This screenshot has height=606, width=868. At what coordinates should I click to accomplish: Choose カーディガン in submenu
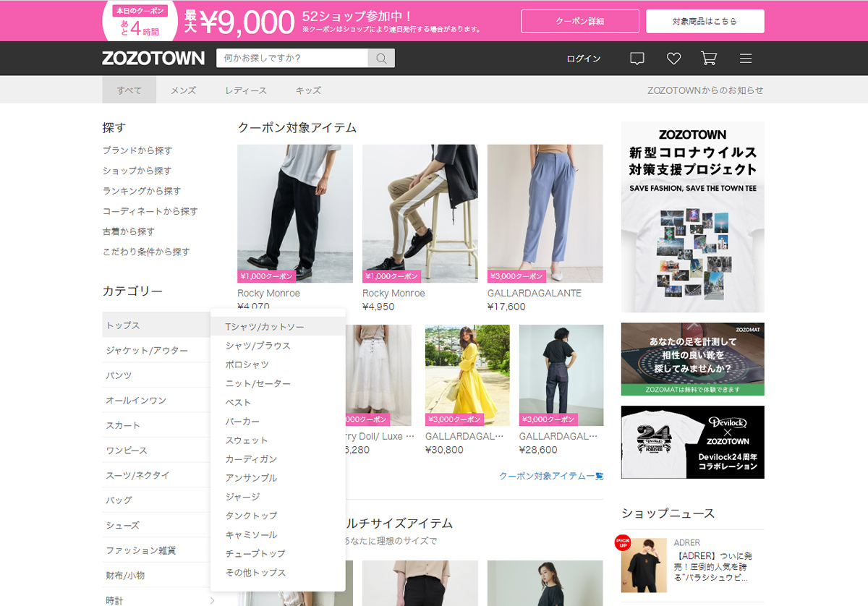click(x=278, y=459)
